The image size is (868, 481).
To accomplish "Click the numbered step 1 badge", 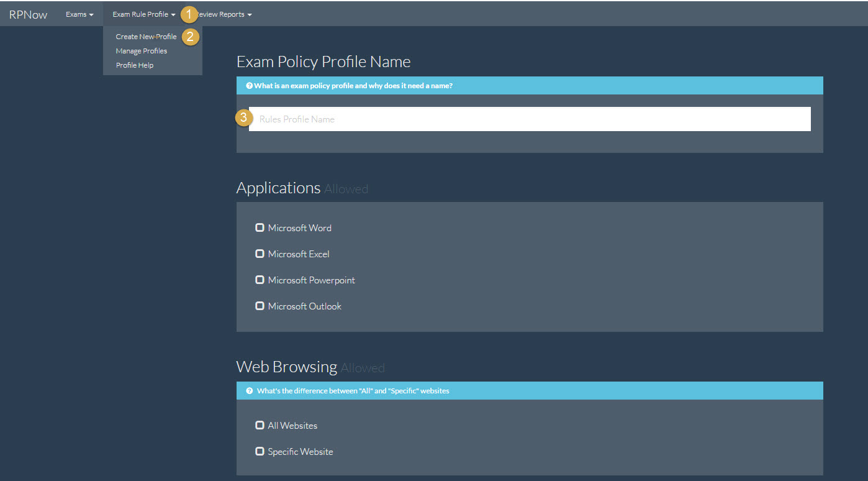I will click(x=189, y=14).
